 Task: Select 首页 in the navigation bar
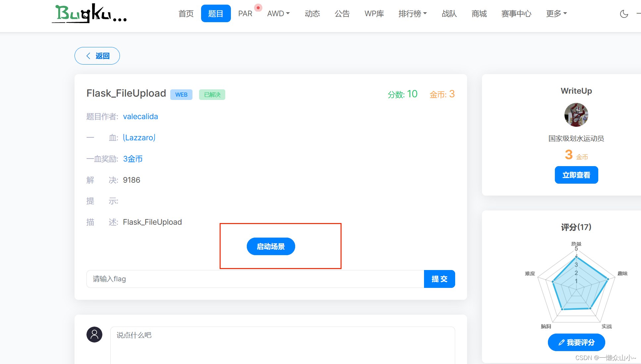186,14
